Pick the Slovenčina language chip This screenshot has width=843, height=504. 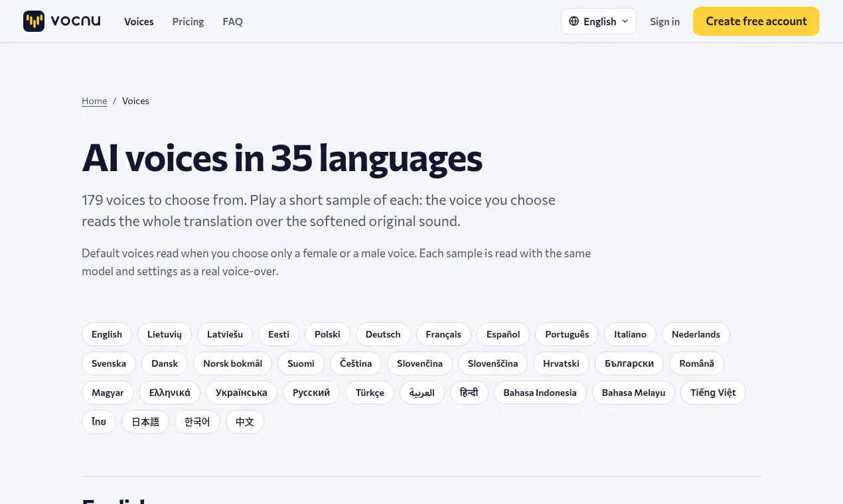420,363
